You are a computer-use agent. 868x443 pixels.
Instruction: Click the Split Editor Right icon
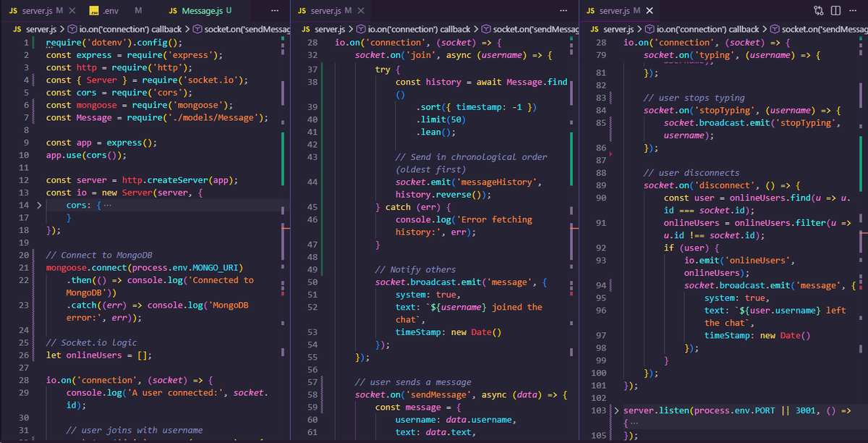(835, 11)
